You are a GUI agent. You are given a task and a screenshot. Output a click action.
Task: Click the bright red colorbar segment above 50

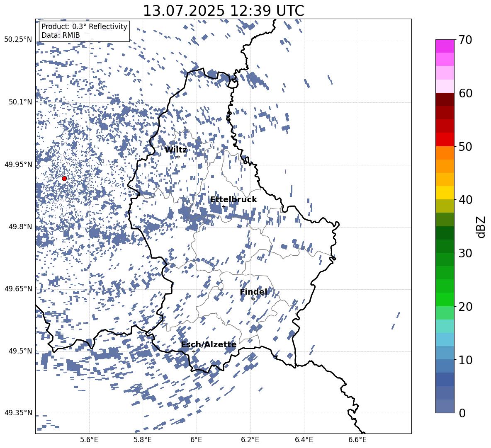[445, 140]
